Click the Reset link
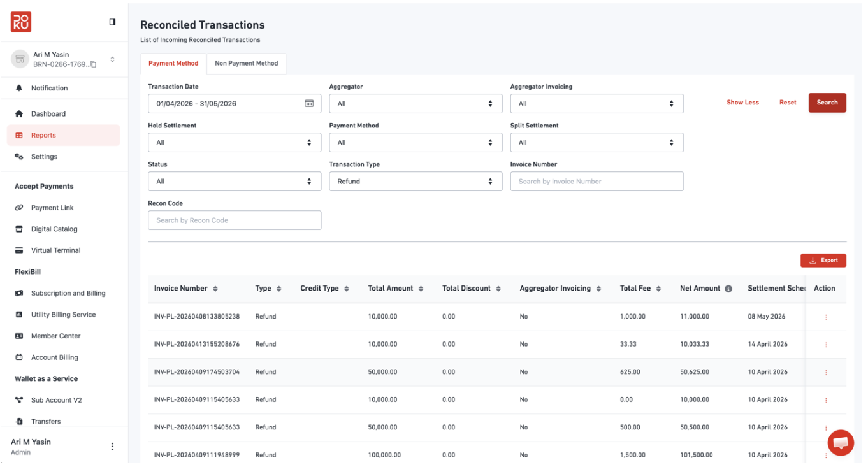The width and height of the screenshot is (868, 474). coord(788,103)
